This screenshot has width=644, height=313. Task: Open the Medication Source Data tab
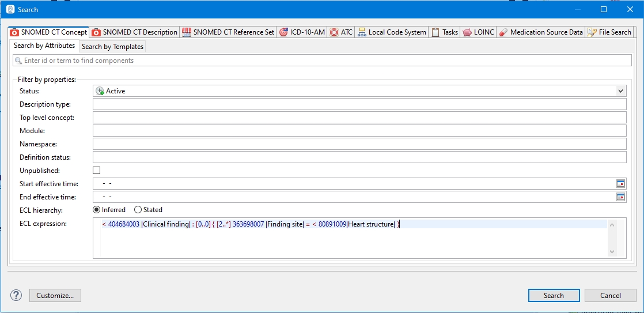click(x=540, y=32)
